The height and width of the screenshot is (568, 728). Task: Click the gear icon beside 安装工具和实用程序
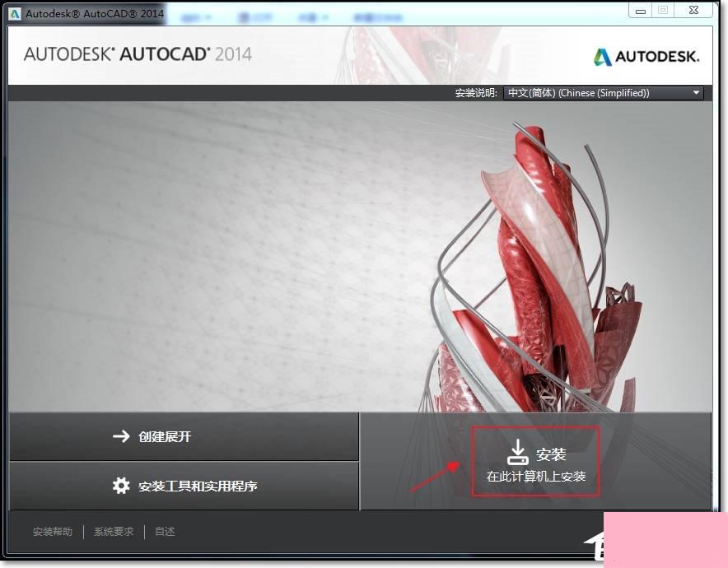click(121, 486)
